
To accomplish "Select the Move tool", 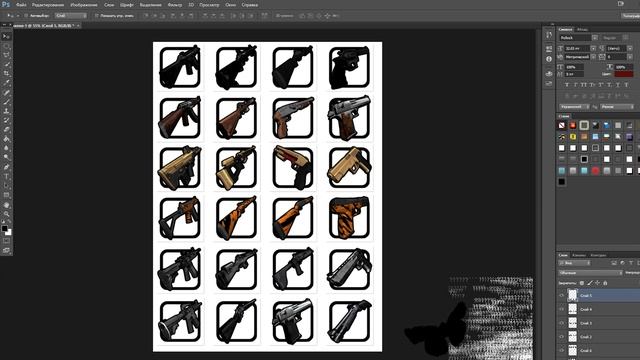I will (6, 36).
